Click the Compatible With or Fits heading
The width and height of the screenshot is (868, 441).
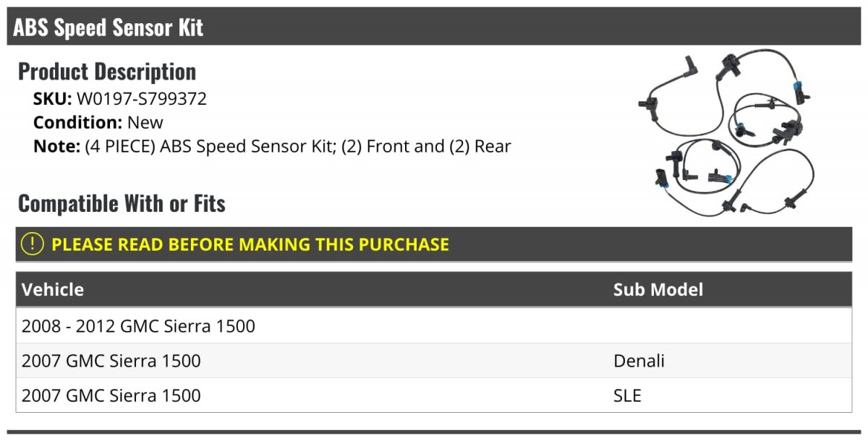(122, 203)
